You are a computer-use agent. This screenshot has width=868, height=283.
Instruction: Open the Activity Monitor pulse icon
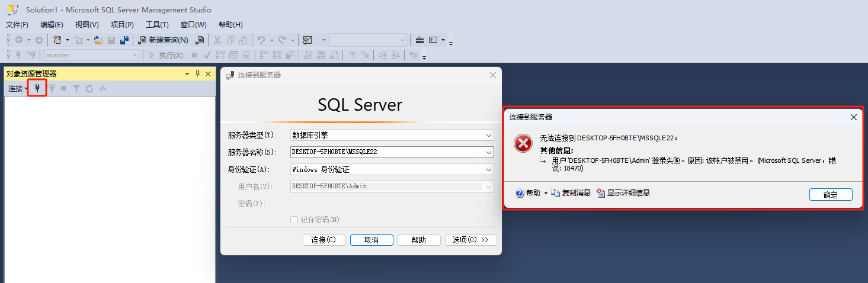click(103, 88)
